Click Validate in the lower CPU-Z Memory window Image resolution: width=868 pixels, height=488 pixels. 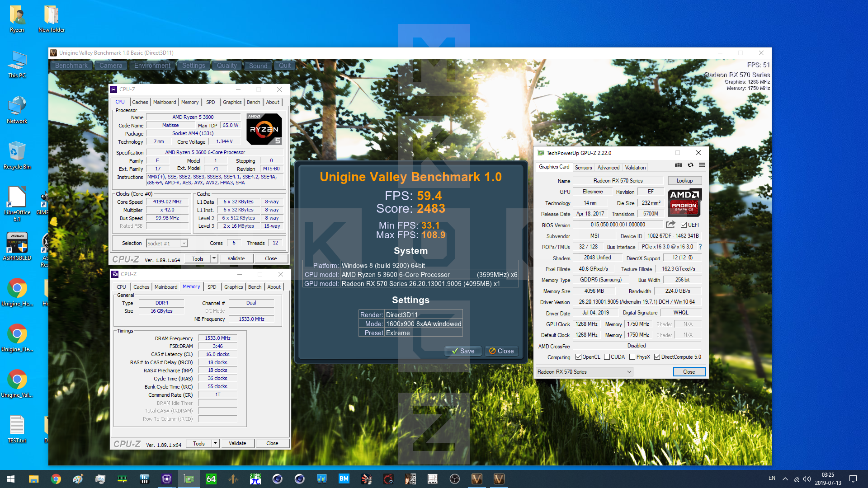click(237, 443)
